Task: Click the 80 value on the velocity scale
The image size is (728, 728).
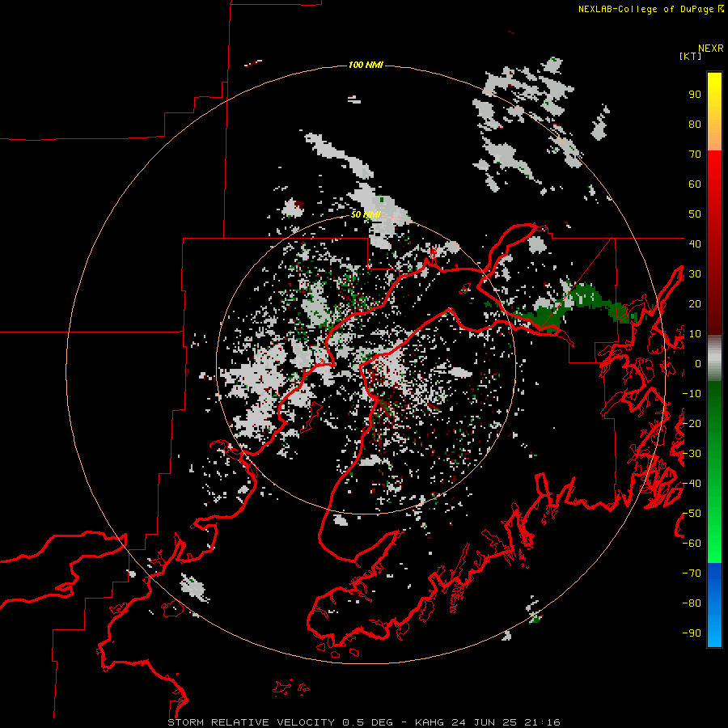Action: click(x=695, y=124)
